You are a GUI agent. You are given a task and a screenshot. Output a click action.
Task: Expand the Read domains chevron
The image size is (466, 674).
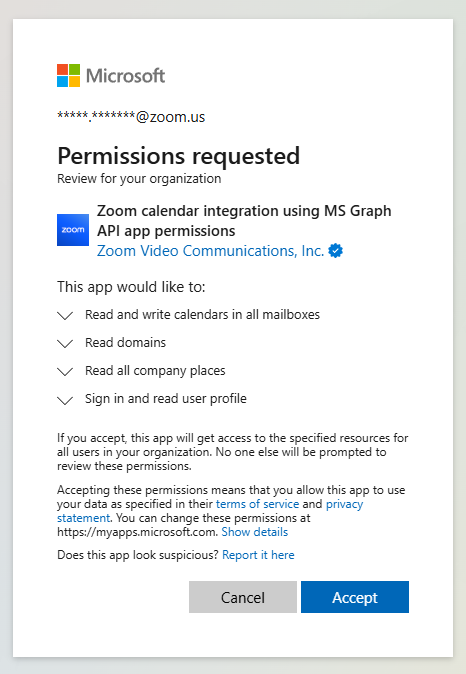coord(65,343)
